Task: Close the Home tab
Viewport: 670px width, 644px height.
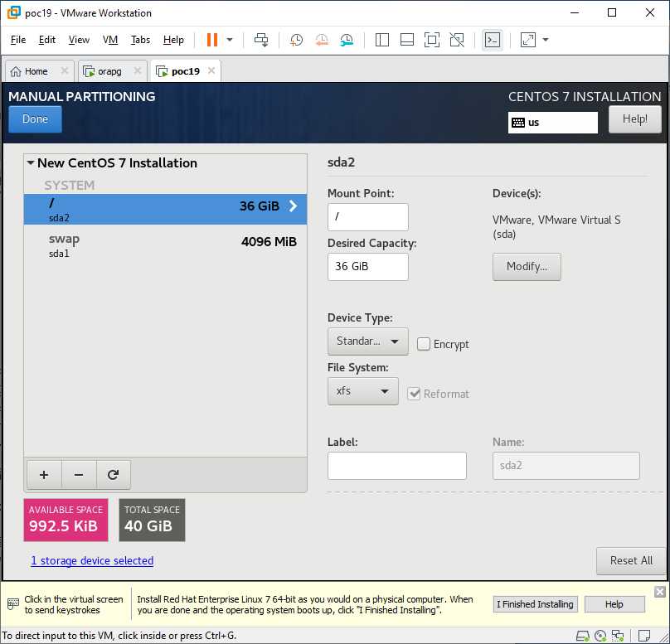Action: click(65, 70)
